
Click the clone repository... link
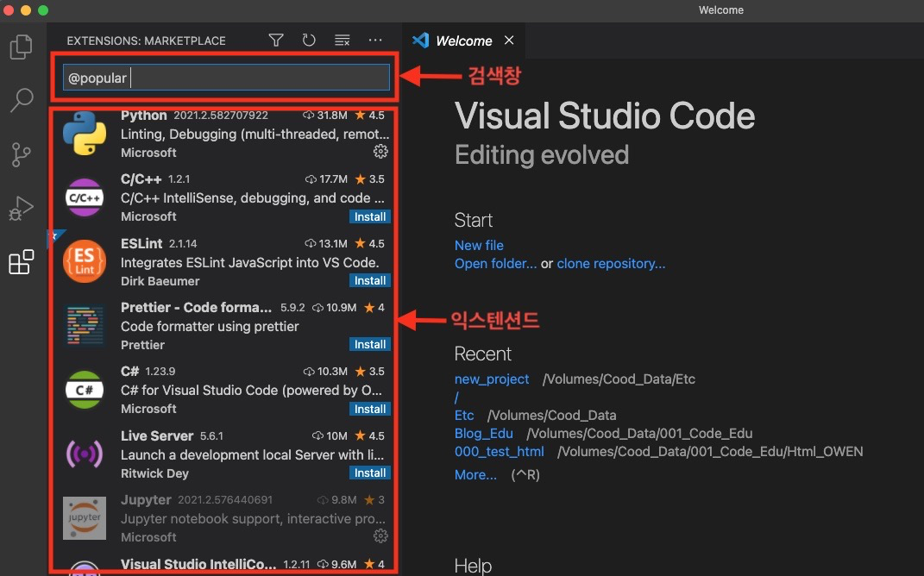[x=611, y=263]
